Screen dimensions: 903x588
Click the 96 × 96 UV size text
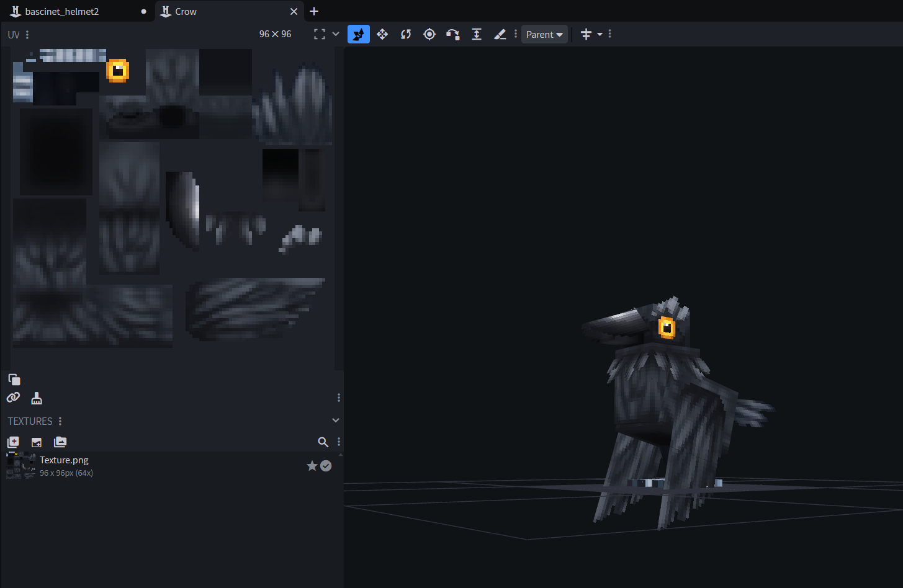coord(275,34)
